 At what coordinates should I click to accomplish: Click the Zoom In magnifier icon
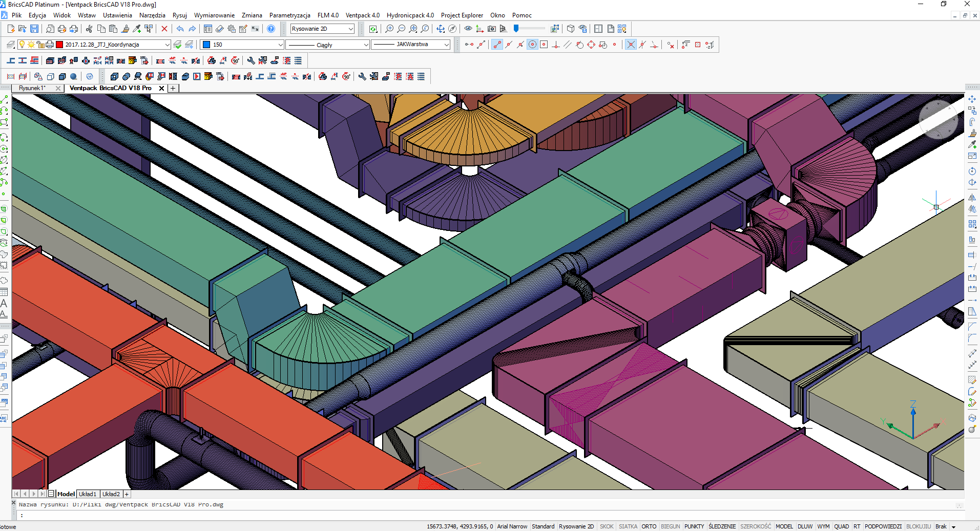(x=389, y=29)
